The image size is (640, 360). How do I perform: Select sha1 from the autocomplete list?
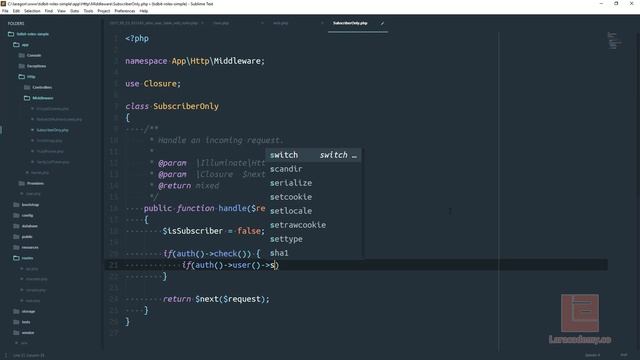pyautogui.click(x=313, y=253)
